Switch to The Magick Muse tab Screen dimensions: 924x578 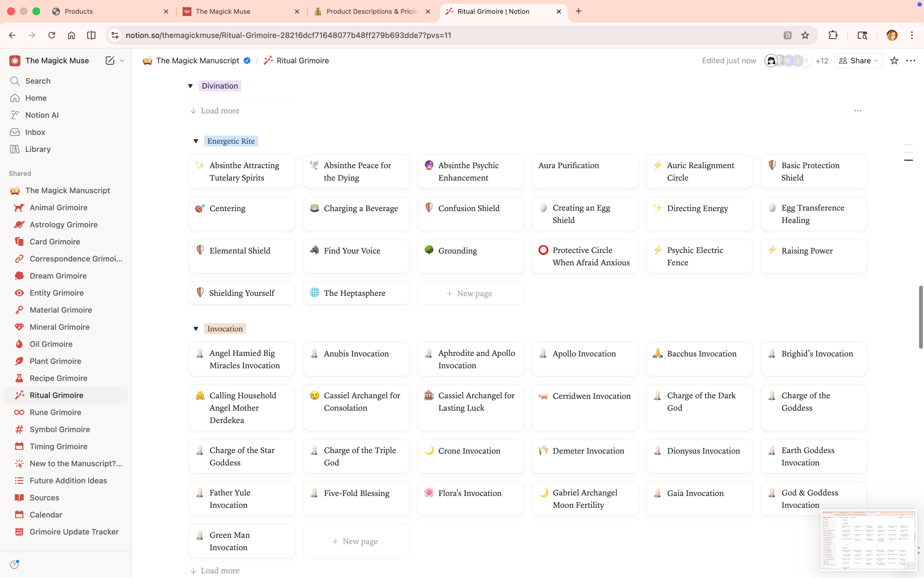click(x=241, y=12)
